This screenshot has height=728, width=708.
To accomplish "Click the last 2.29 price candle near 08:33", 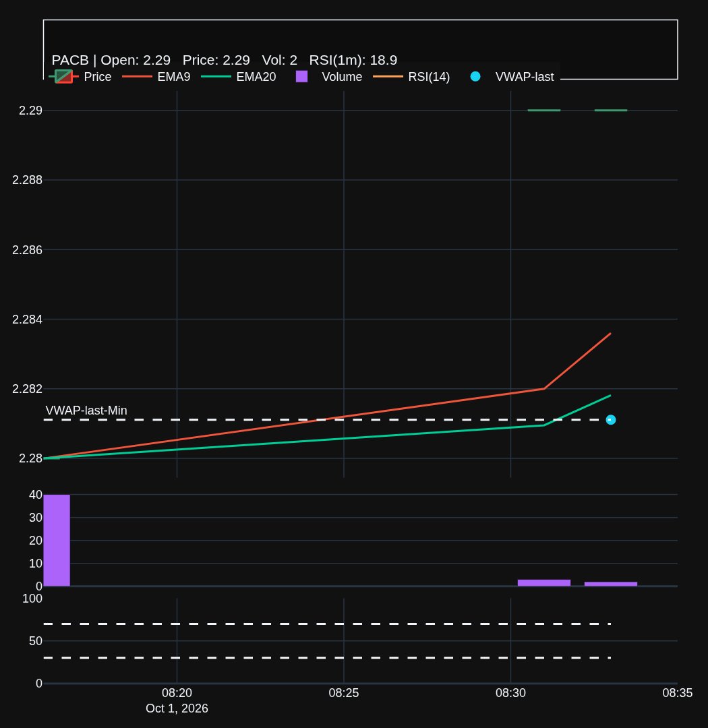I will [611, 110].
